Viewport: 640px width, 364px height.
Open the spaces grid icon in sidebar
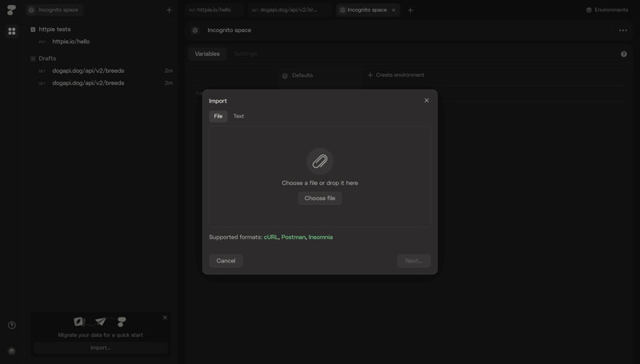click(12, 31)
